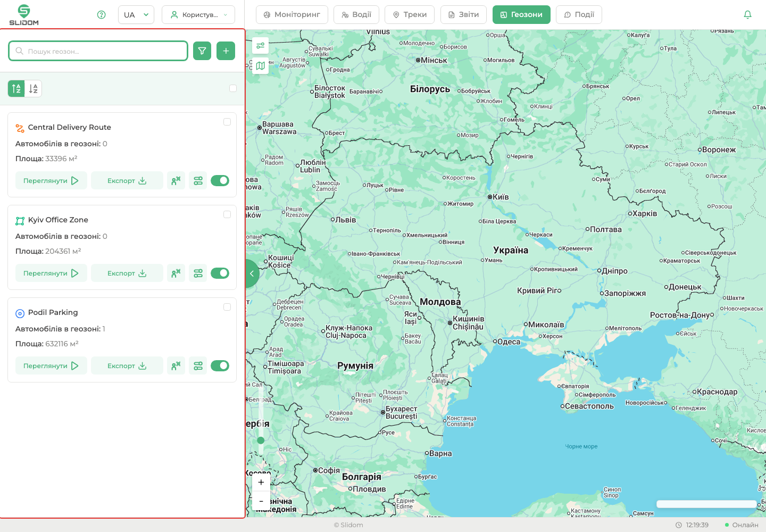
Task: Click the Kyiv Office Zone title
Action: [x=58, y=220]
